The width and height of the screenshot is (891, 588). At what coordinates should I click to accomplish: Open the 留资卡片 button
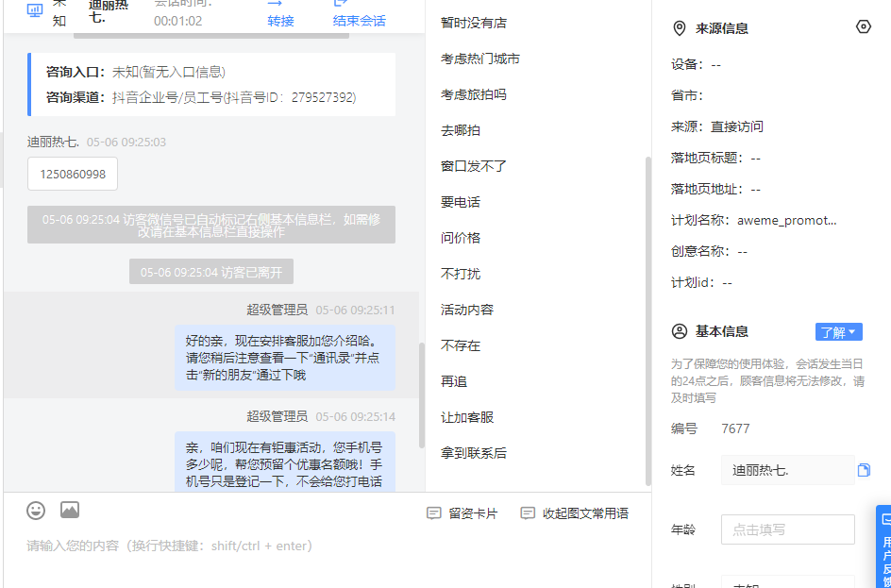(x=462, y=513)
